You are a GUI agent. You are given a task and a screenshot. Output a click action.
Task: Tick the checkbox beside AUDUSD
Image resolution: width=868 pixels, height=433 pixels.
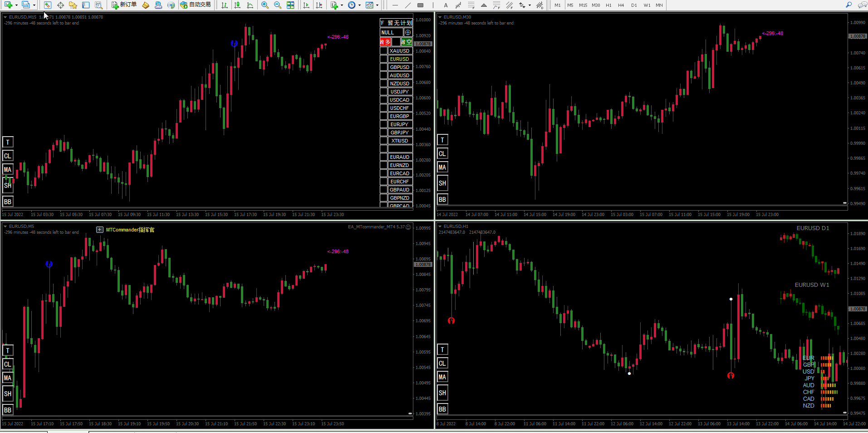tap(384, 75)
